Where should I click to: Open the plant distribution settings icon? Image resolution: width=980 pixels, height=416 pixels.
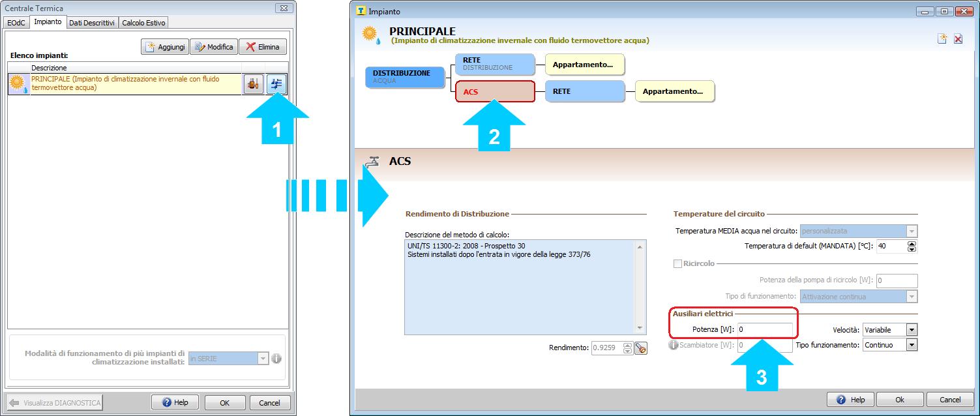(276, 84)
